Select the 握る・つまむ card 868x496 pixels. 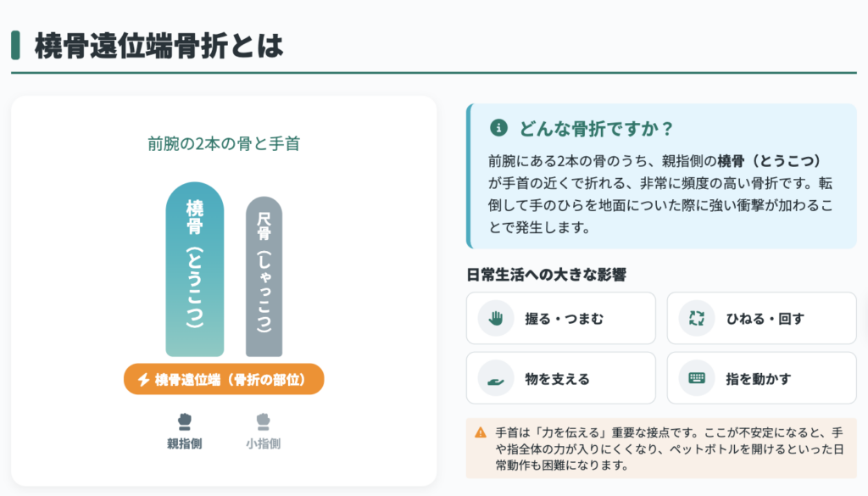(x=561, y=318)
